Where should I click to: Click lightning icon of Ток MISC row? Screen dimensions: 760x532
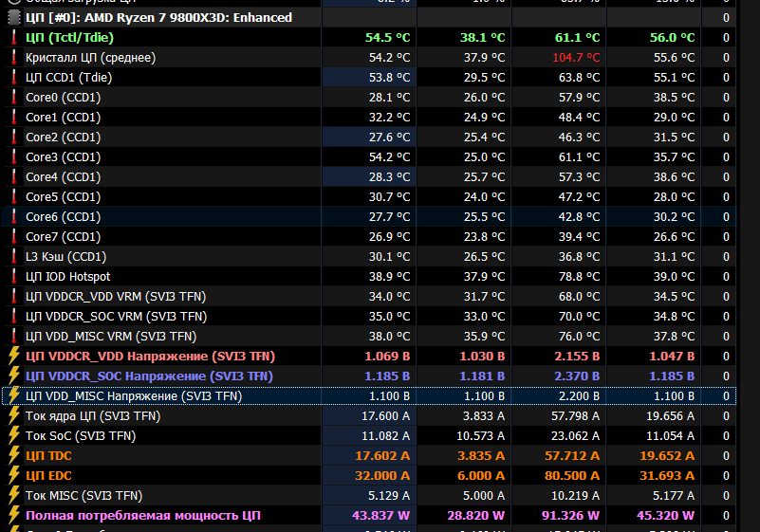pos(14,495)
